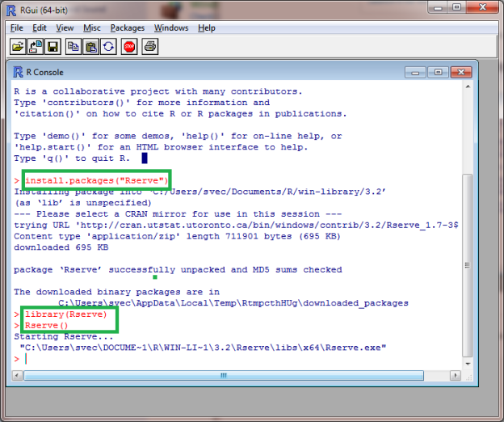Click the Paste clipboard icon

(91, 47)
